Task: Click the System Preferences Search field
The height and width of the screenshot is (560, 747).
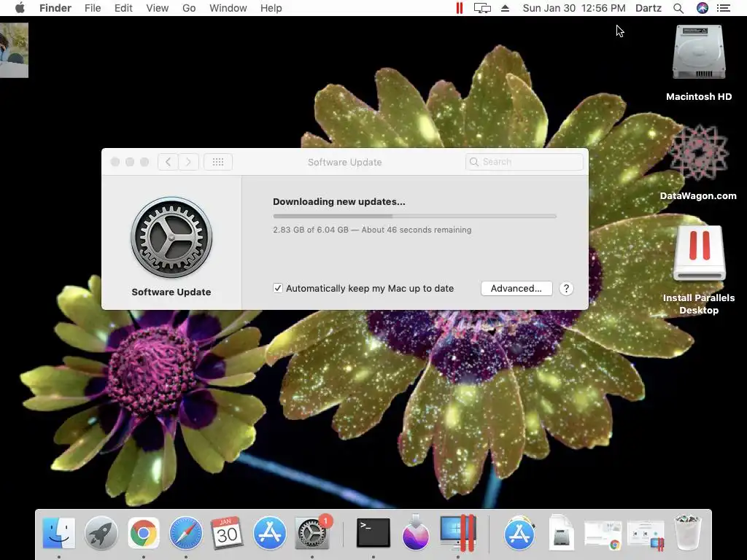Action: [524, 162]
